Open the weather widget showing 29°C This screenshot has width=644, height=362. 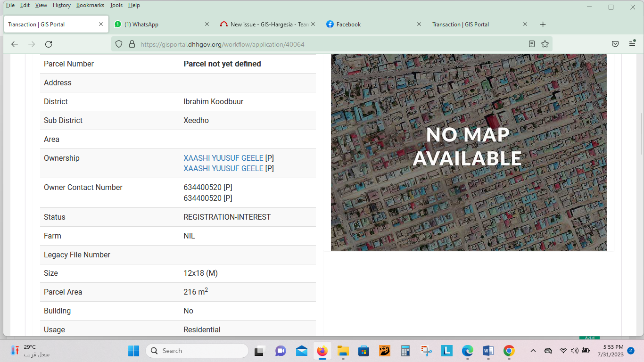click(30, 351)
